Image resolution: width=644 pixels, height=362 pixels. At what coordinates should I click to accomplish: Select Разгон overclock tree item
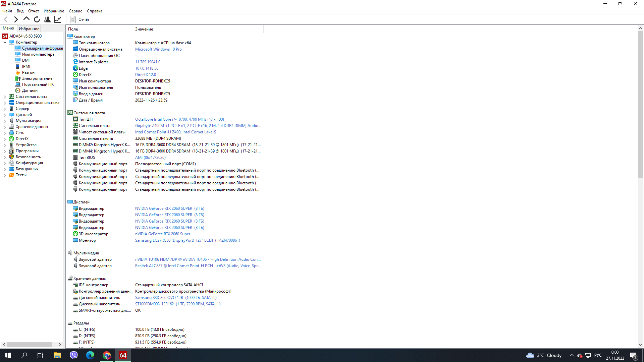point(25,72)
